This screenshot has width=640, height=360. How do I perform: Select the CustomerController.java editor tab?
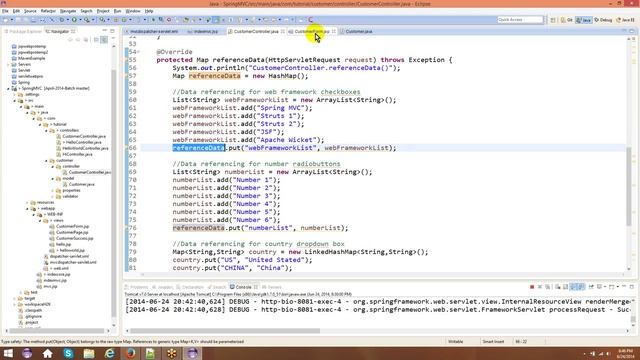[256, 31]
